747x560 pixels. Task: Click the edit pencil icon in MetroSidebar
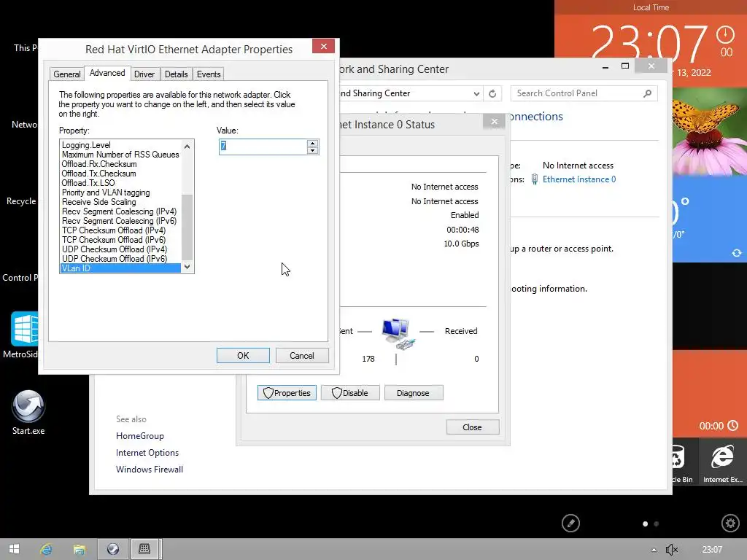point(570,524)
